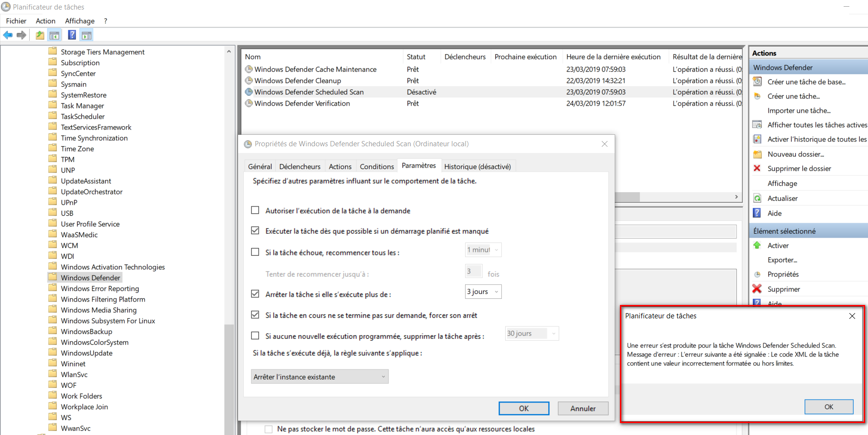
Task: Click the clock icon of Windows Defender Scheduled Scan
Action: click(x=249, y=92)
